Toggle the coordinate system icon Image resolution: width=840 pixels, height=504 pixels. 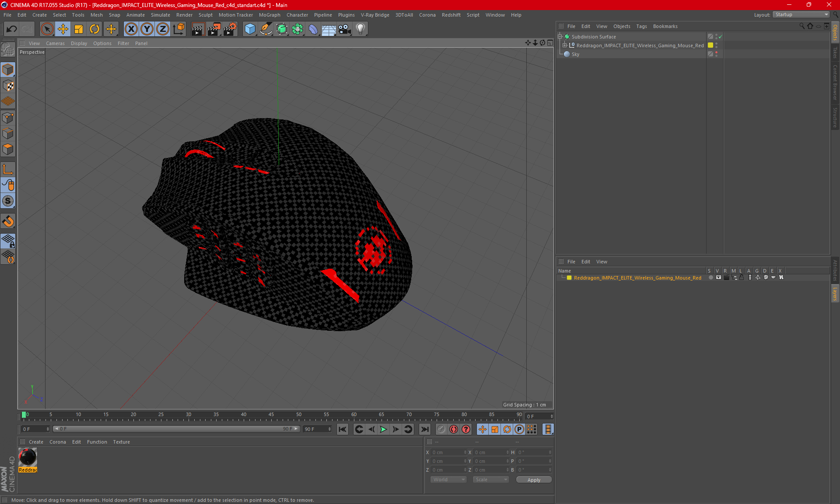coord(179,29)
